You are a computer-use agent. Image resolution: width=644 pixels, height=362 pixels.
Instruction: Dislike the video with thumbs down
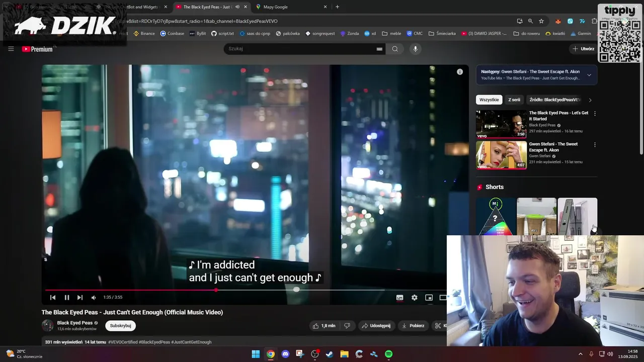tap(347, 326)
